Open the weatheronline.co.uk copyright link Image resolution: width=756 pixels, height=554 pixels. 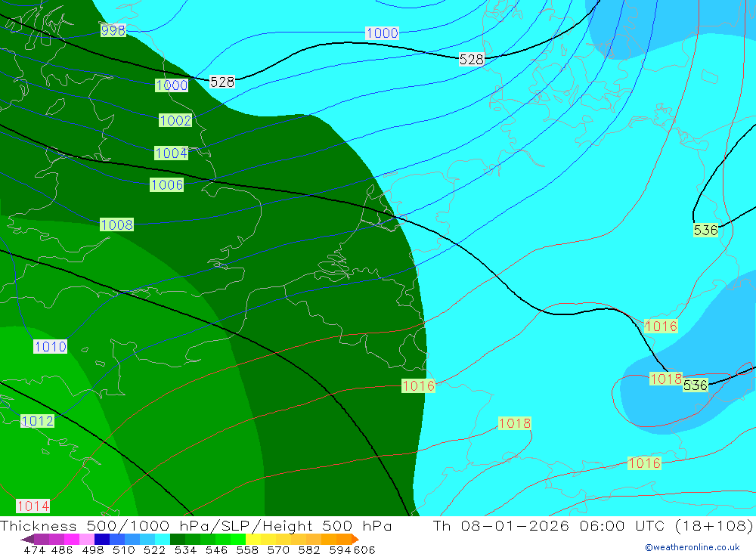(x=692, y=547)
